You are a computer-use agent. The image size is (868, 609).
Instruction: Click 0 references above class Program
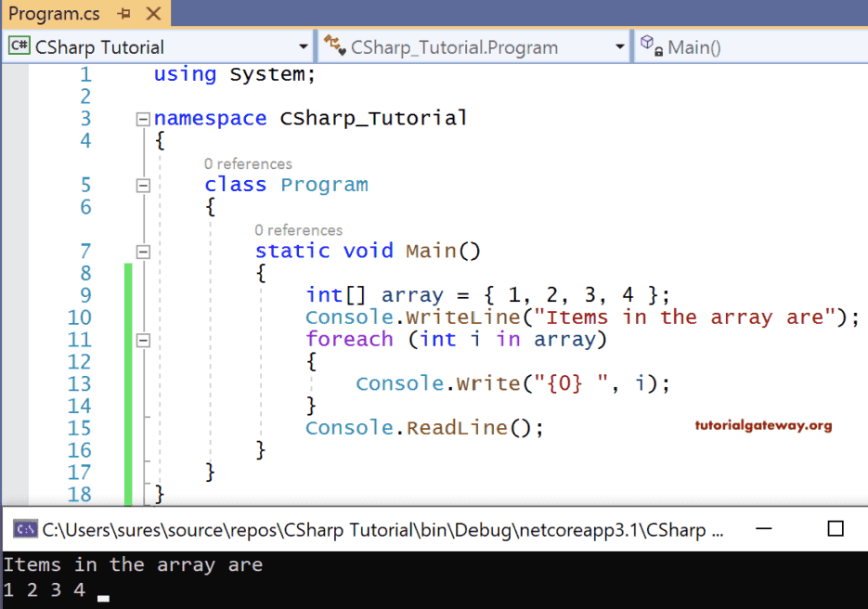[x=248, y=163]
